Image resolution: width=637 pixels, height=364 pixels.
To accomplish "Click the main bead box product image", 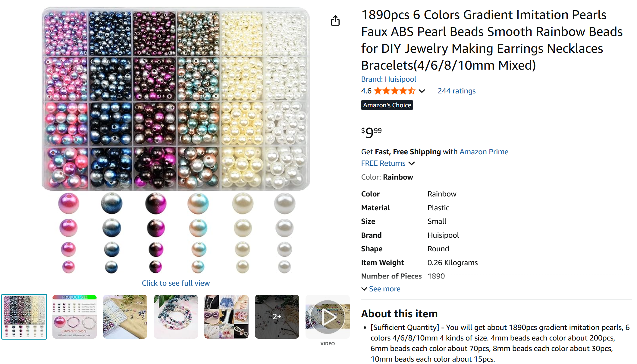I will (176, 99).
